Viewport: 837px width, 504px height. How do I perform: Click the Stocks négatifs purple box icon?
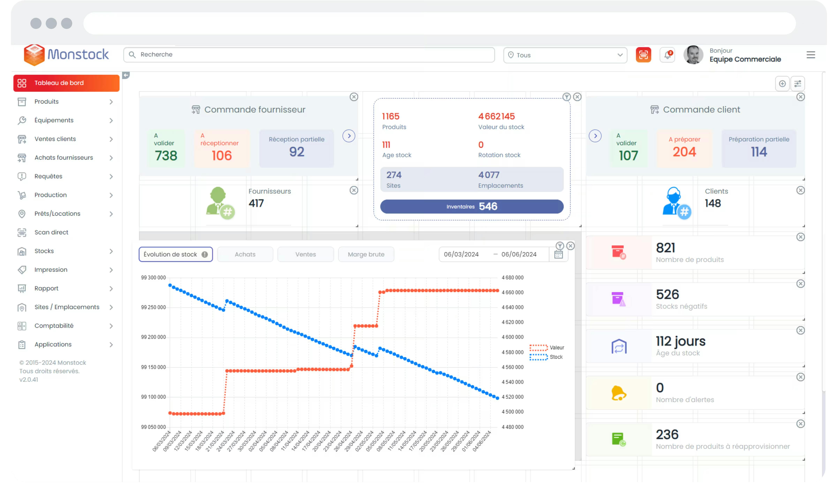619,299
